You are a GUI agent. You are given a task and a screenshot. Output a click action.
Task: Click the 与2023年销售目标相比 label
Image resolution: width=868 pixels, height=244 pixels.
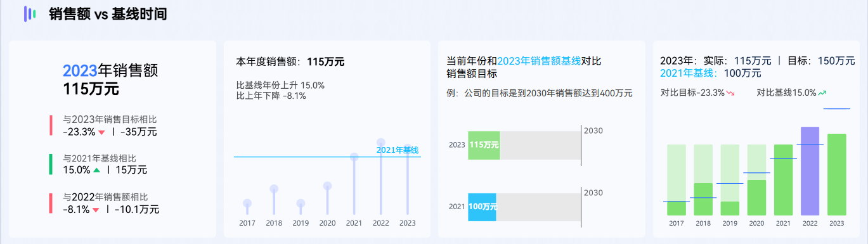click(110, 119)
